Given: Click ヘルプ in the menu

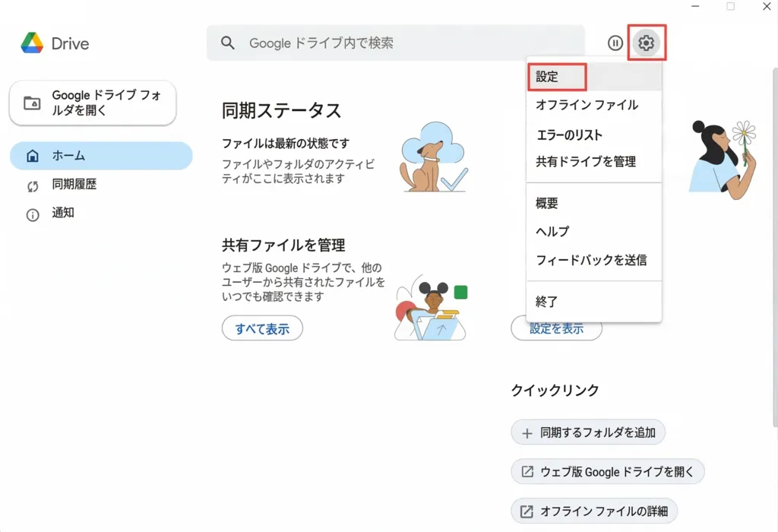Looking at the screenshot, I should coord(552,231).
